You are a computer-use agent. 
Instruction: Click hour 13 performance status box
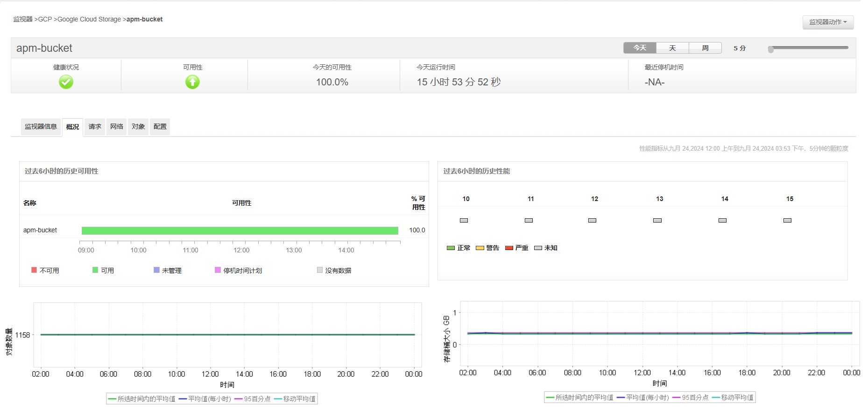coord(657,220)
